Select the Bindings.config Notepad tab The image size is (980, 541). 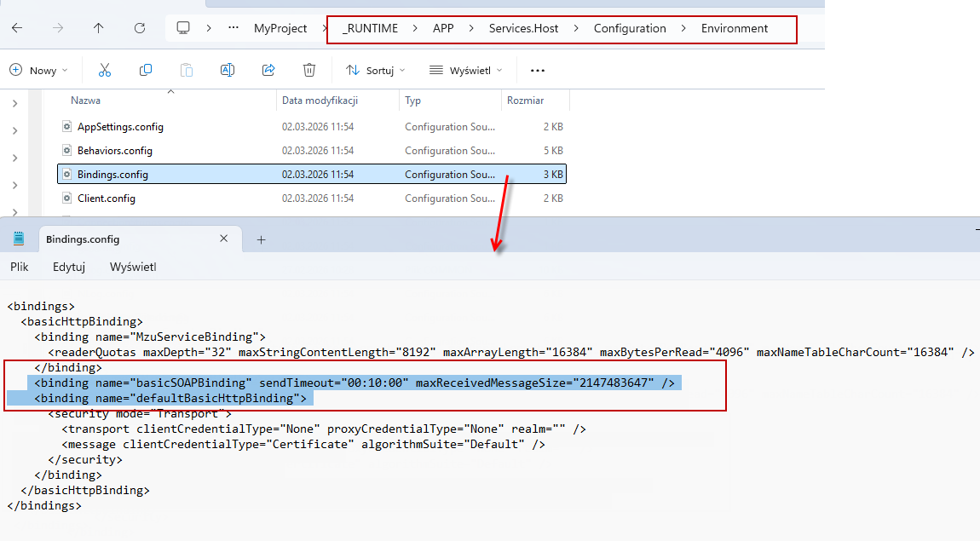click(141, 239)
